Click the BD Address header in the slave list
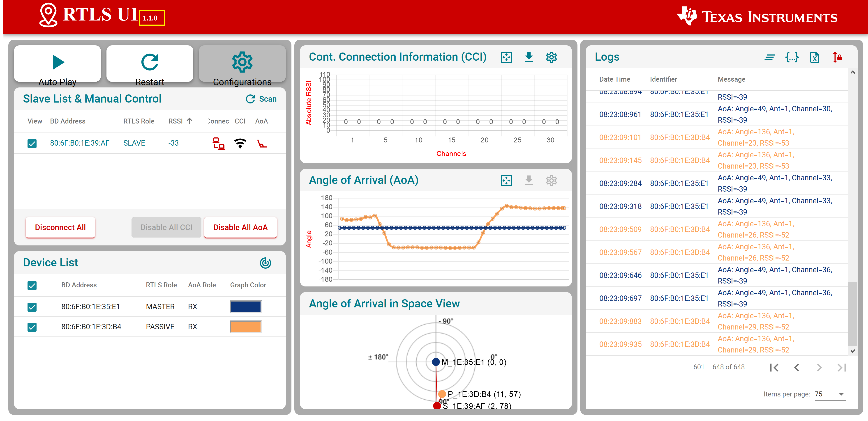The width and height of the screenshot is (868, 421). [x=67, y=121]
